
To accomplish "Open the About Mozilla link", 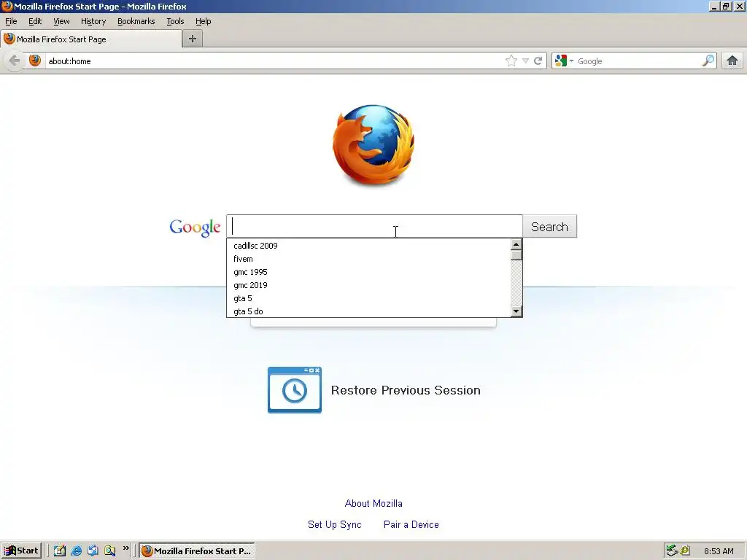I will 373,503.
